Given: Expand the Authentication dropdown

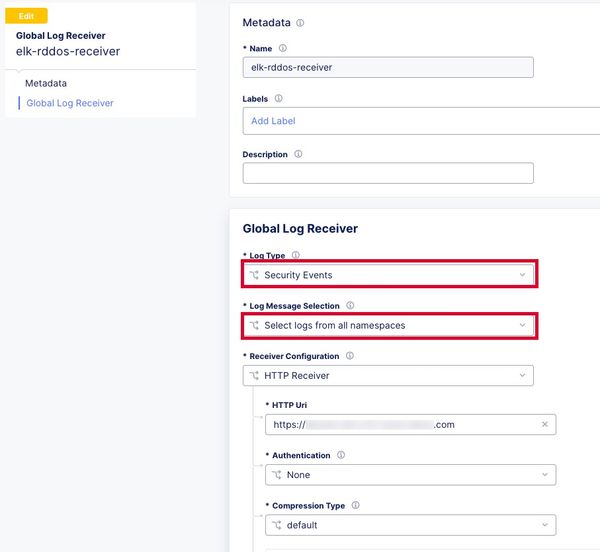Looking at the screenshot, I should (410, 475).
